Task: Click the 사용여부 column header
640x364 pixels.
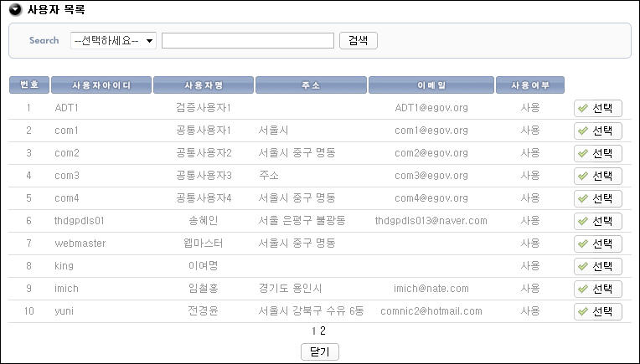Action: click(529, 85)
